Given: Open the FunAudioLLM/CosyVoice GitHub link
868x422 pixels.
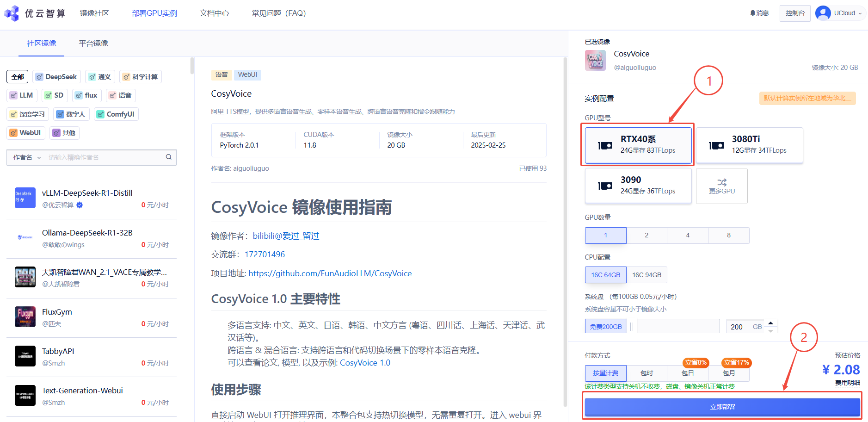Looking at the screenshot, I should pos(330,273).
